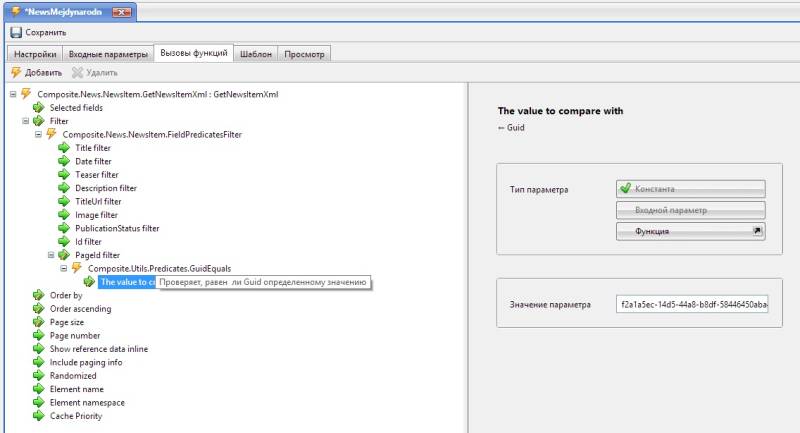The image size is (800, 433).
Task: Click the green arrow beside Order by
Action: (39, 295)
